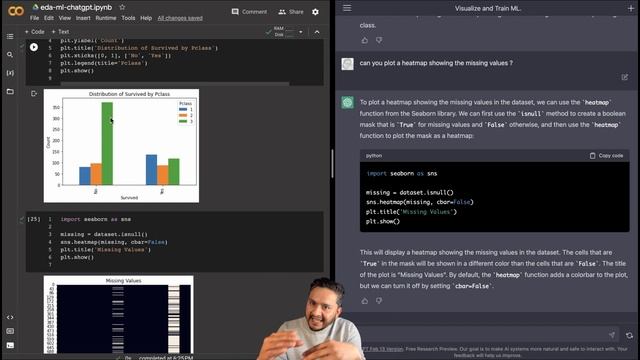Copy the seaborn code with Copy code
Image resolution: width=640 pixels, height=360 pixels.
point(606,156)
